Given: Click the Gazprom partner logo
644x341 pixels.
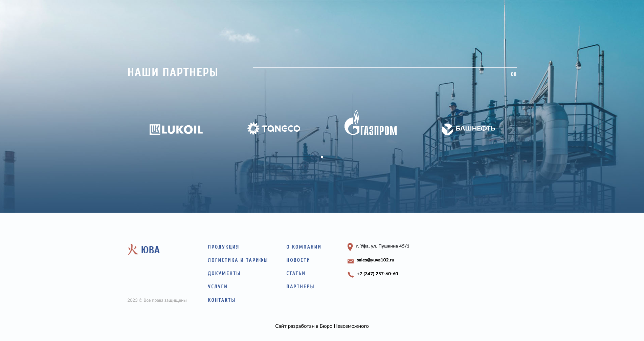Looking at the screenshot, I should click(371, 123).
